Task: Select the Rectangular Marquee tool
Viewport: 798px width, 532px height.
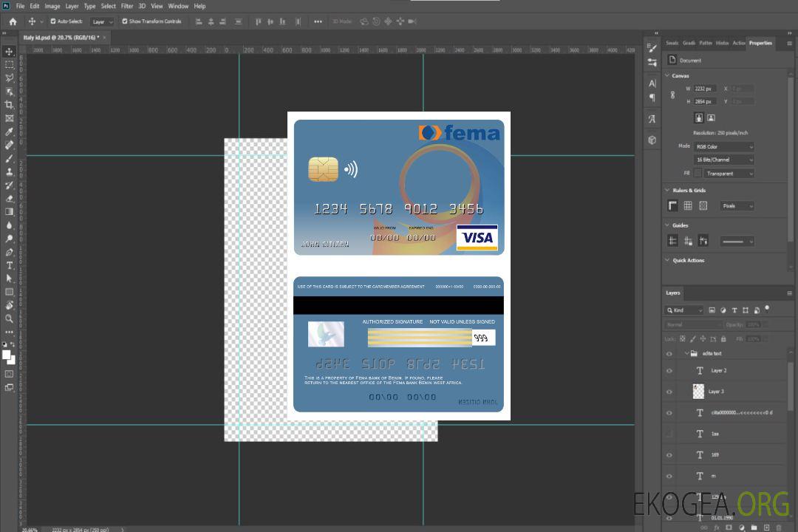Action: coord(9,65)
